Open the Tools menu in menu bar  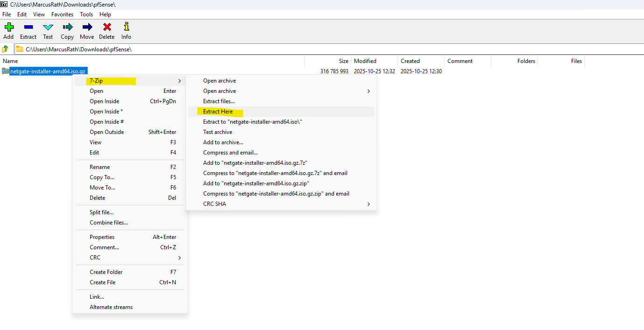86,14
